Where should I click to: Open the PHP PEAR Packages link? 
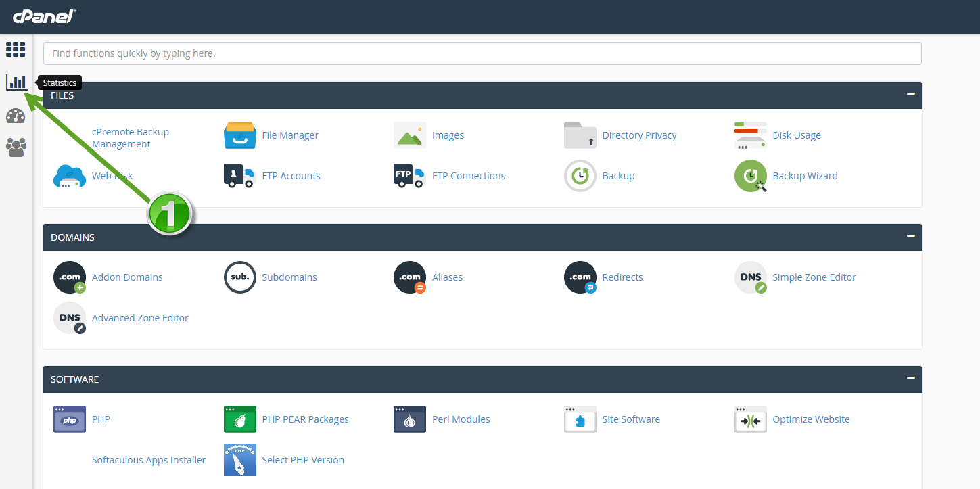point(305,419)
